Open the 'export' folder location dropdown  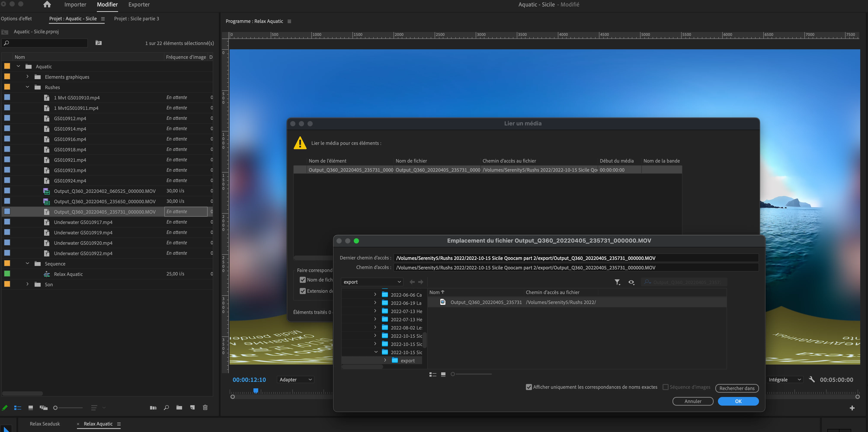point(372,282)
